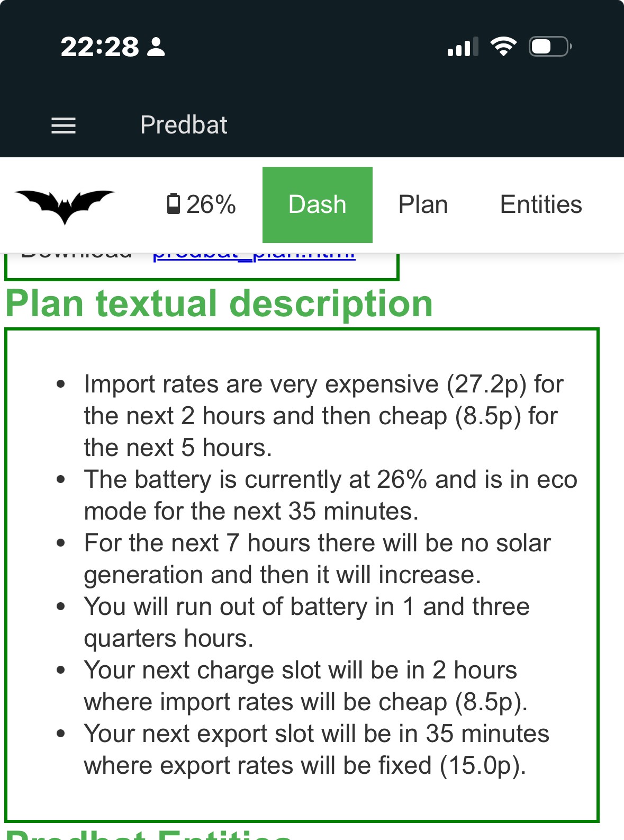Click the battery eco mode bullet text
Image resolution: width=624 pixels, height=840 pixels.
[331, 495]
